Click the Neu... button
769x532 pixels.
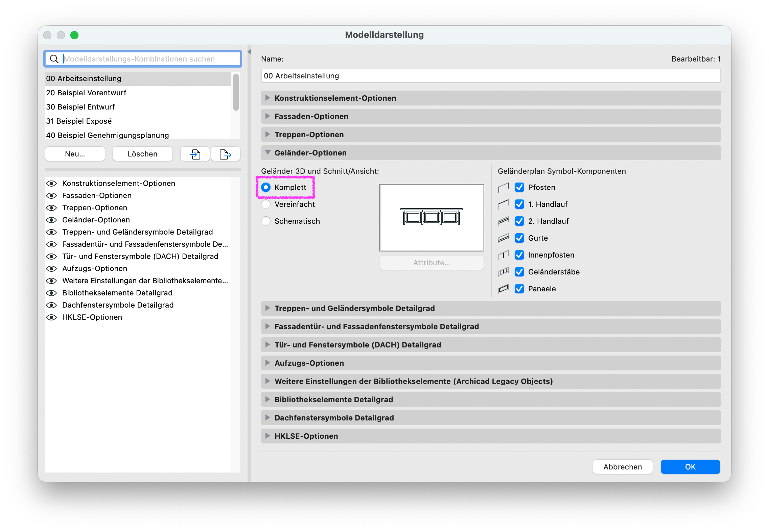coord(75,154)
